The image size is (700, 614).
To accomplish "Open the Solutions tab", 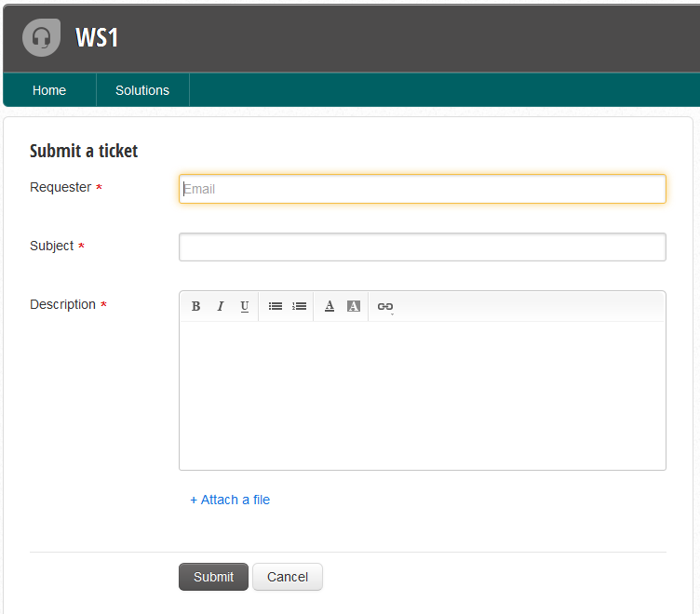I will [142, 90].
